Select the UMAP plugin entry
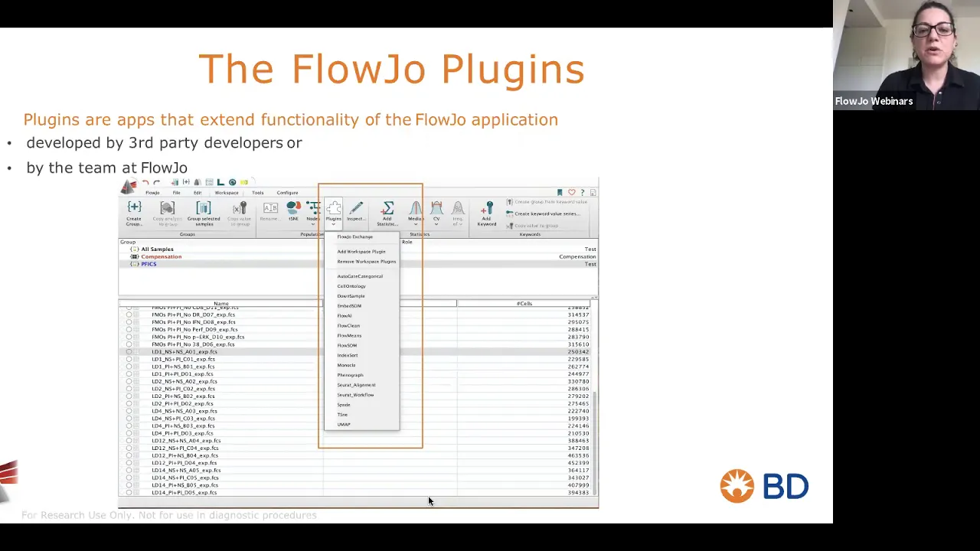 coord(344,425)
